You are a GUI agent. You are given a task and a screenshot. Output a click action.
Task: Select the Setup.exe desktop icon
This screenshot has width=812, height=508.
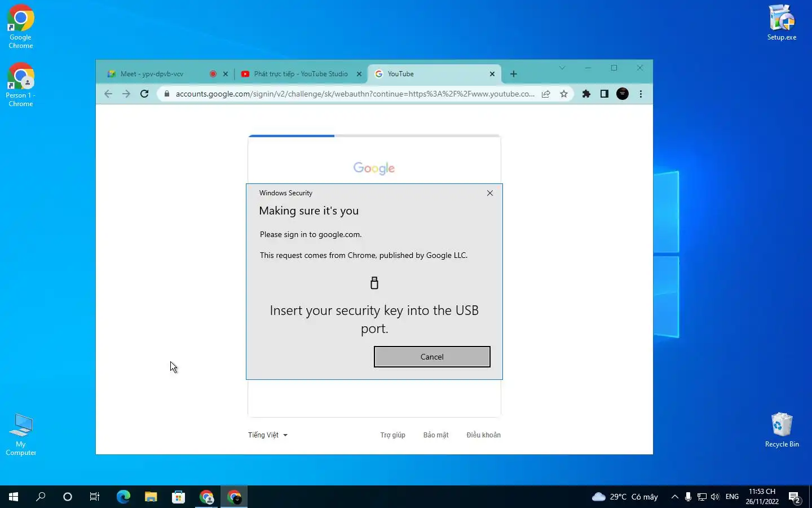(x=782, y=23)
